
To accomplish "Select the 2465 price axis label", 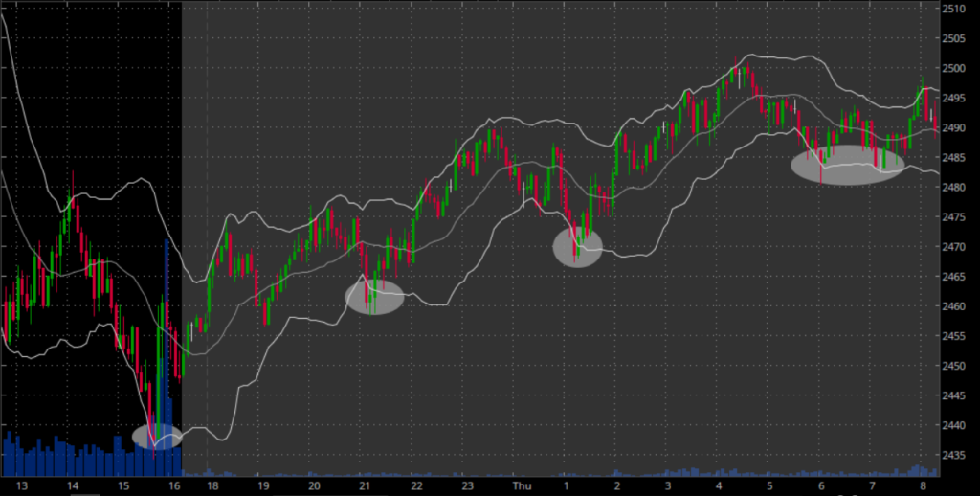I will click(x=954, y=277).
